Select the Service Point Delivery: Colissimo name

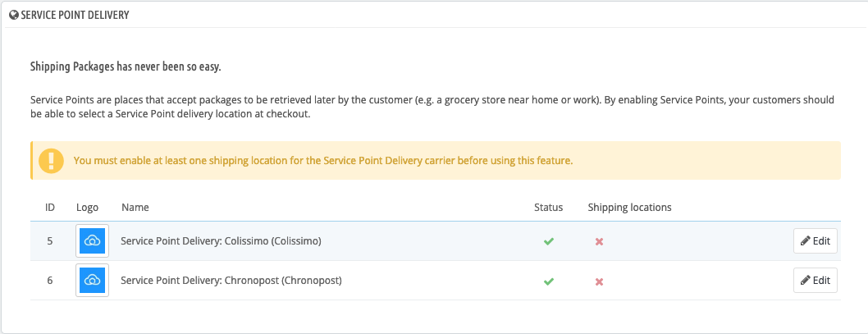tap(221, 241)
